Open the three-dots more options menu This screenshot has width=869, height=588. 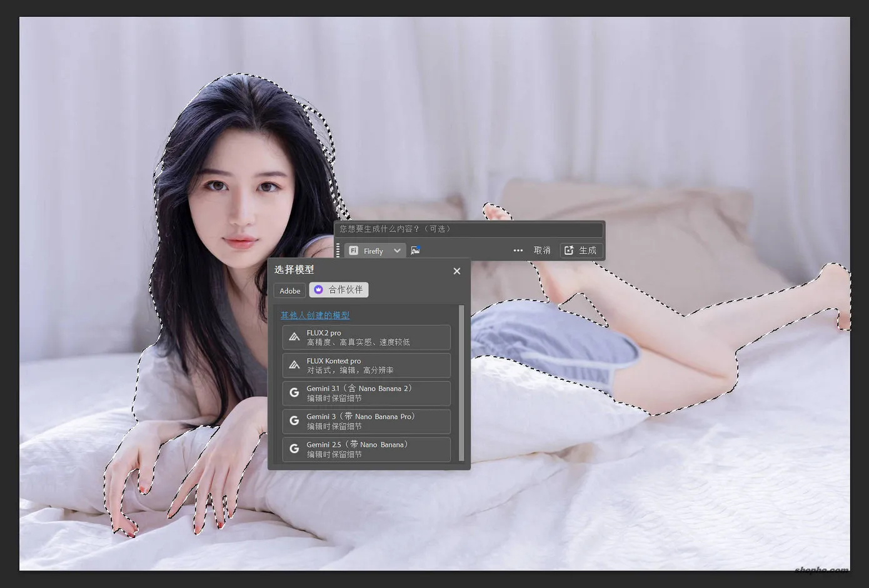click(x=518, y=251)
